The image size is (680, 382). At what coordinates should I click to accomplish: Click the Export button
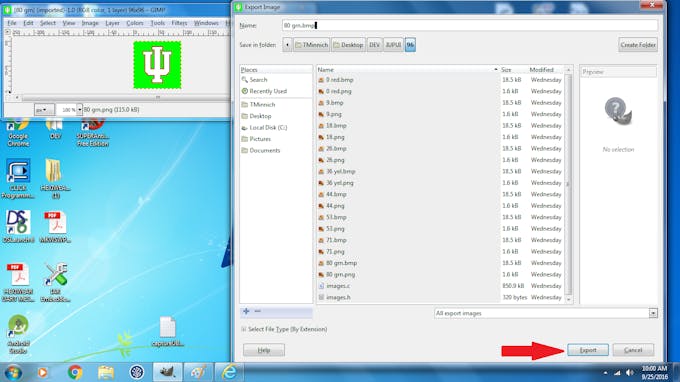pyautogui.click(x=588, y=350)
